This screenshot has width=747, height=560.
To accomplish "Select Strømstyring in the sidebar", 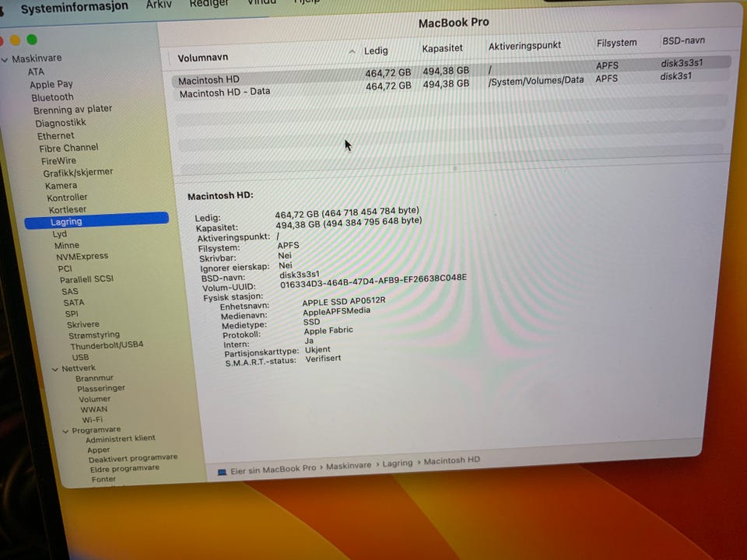I will 94,334.
